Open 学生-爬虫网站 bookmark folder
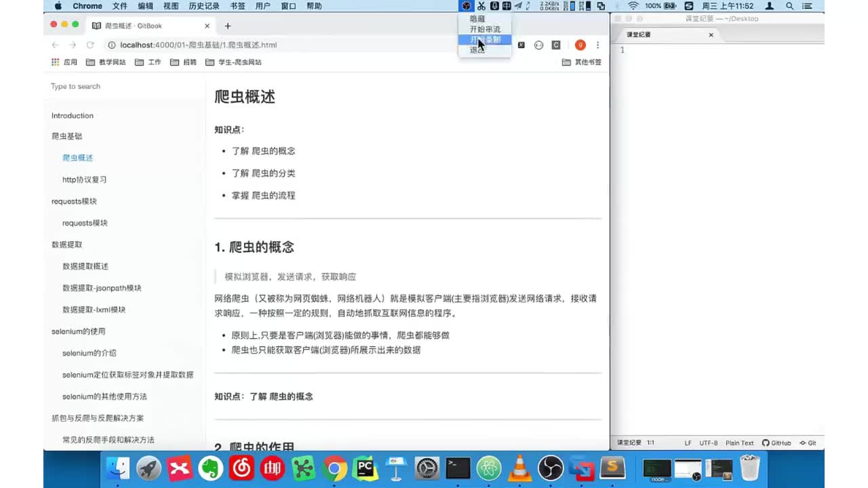 click(x=233, y=62)
